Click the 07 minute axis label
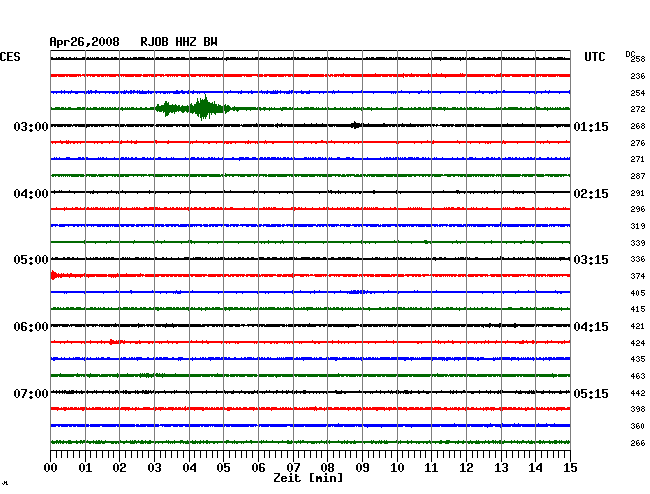 tap(293, 468)
